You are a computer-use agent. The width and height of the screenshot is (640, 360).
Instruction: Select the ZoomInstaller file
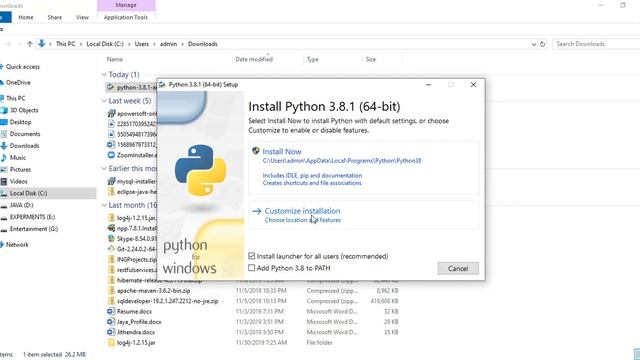136,155
